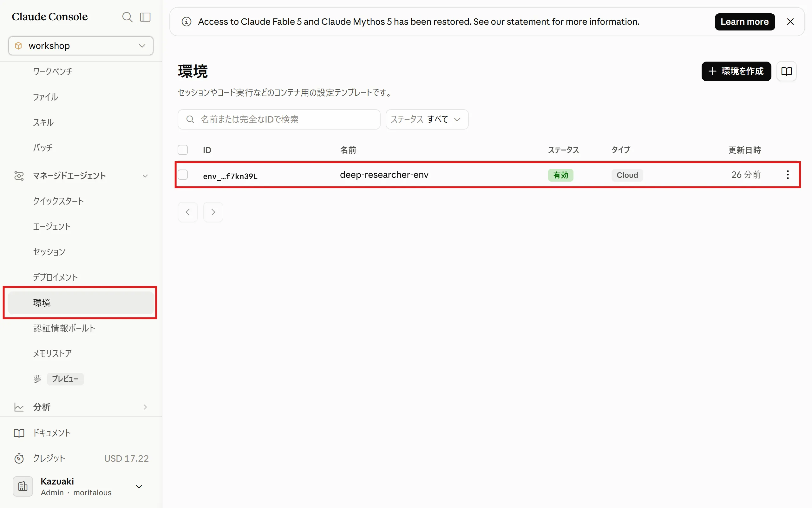Open セッション in the sidebar
Screen dimensions: 812x508
tap(49, 252)
